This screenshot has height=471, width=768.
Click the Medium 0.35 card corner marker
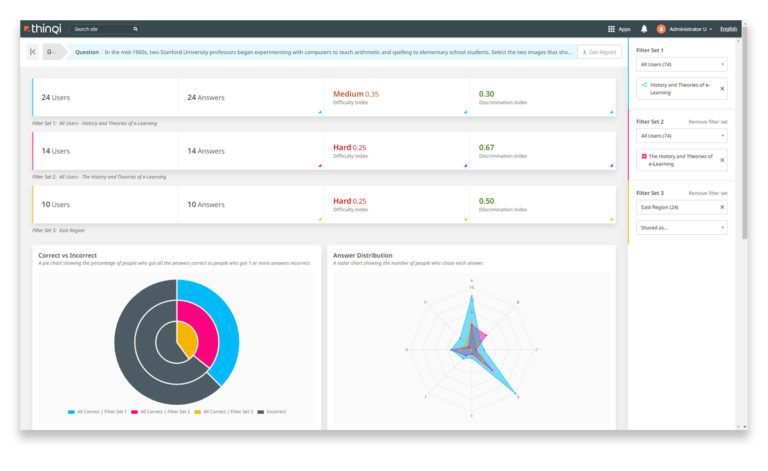[465, 112]
